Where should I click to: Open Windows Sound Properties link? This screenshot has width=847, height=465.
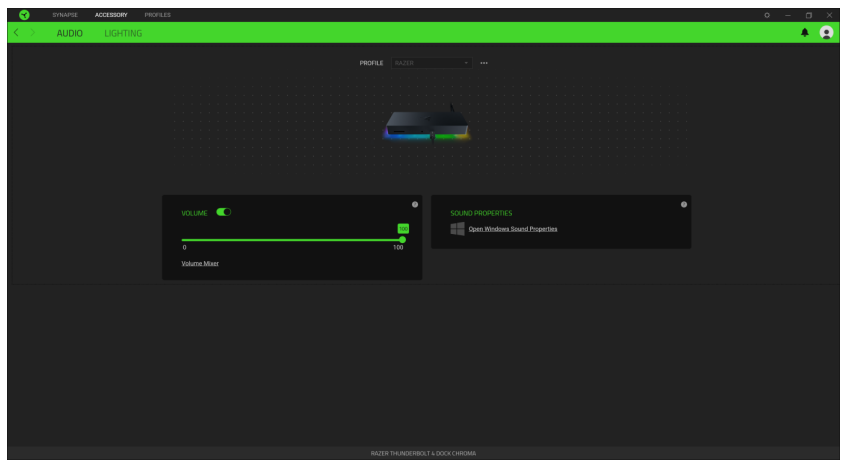[x=513, y=229]
